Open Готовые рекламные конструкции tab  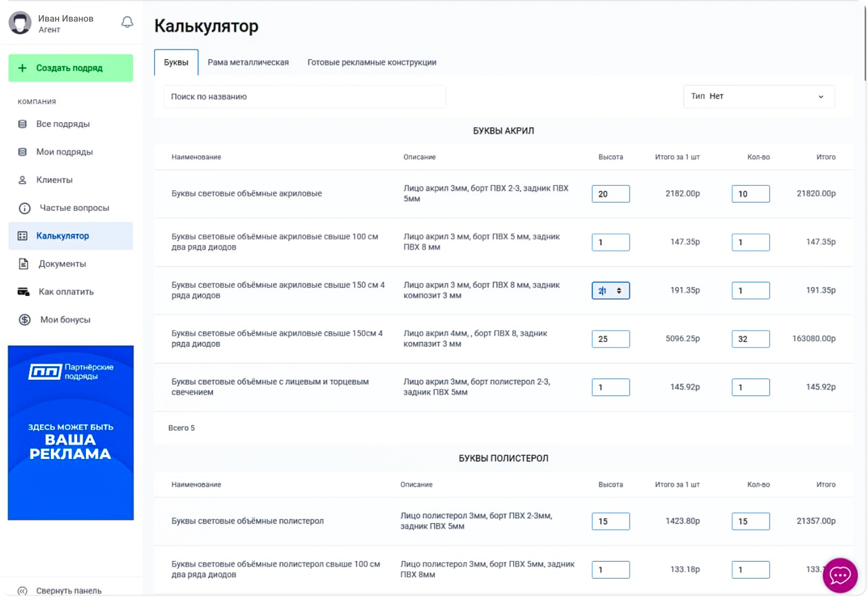tap(372, 62)
